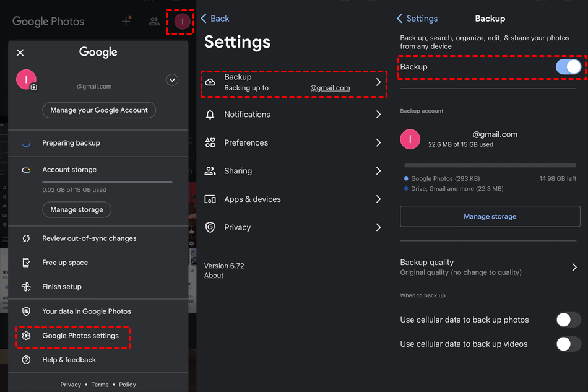Click the bell icon beside Notifications
This screenshot has height=392, width=588.
[x=210, y=115]
